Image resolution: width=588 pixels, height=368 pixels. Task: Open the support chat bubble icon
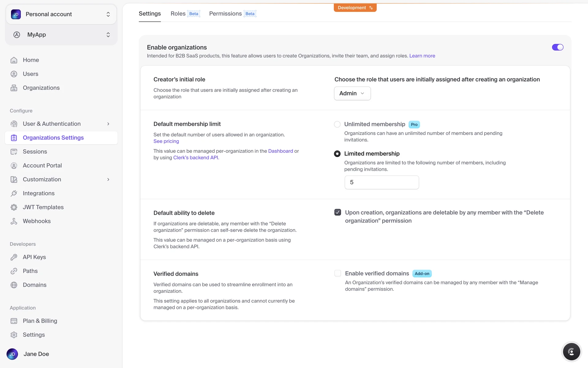tap(571, 352)
